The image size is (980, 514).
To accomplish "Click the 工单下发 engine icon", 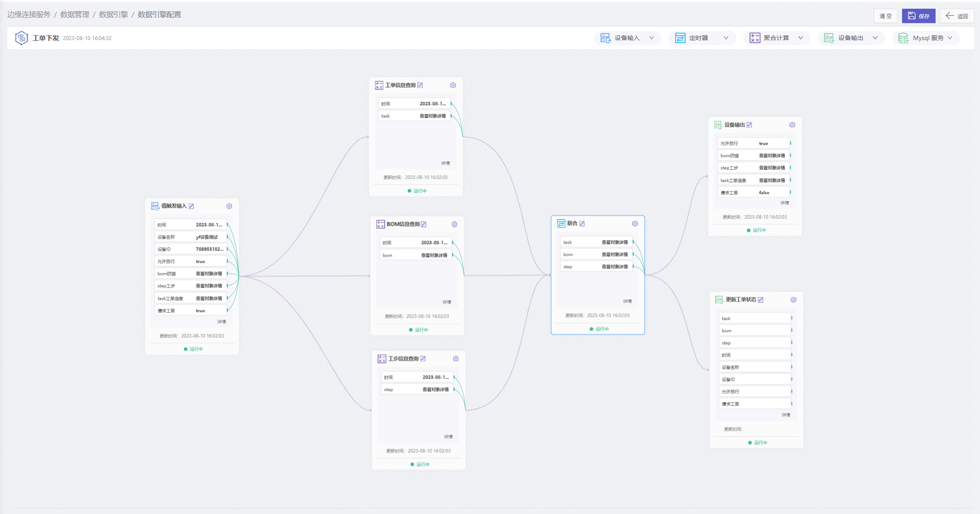I will coord(21,38).
